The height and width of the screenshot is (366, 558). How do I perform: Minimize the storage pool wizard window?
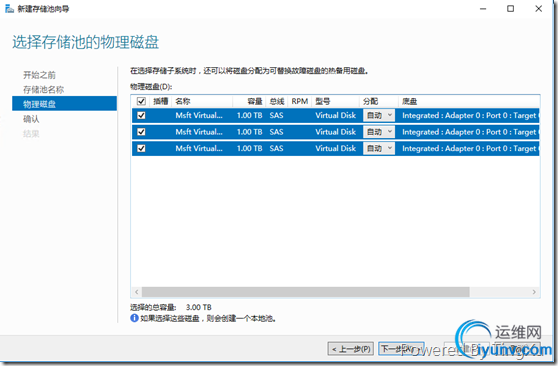pos(483,9)
